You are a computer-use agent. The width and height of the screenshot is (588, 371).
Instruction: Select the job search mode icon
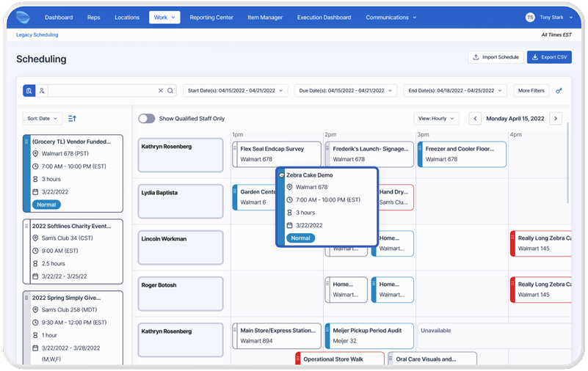[x=29, y=91]
